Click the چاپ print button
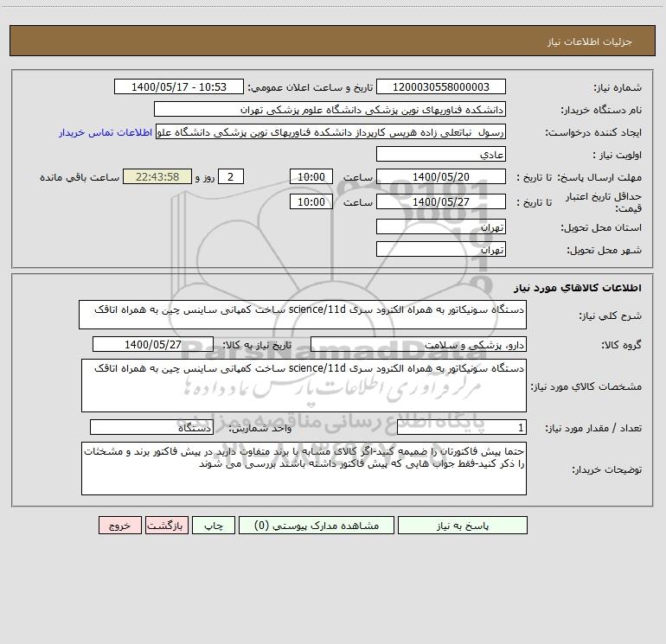 214,525
